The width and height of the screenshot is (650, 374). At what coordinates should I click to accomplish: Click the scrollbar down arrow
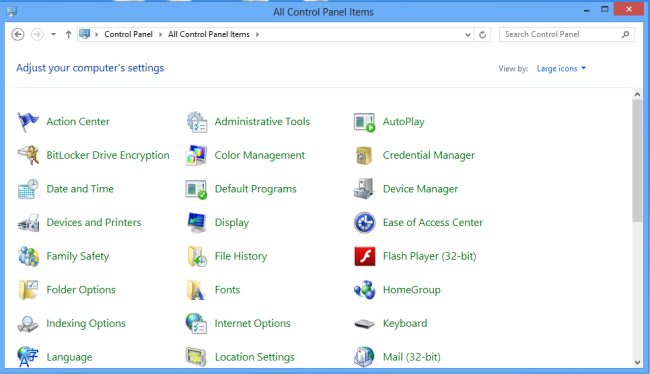tap(638, 362)
